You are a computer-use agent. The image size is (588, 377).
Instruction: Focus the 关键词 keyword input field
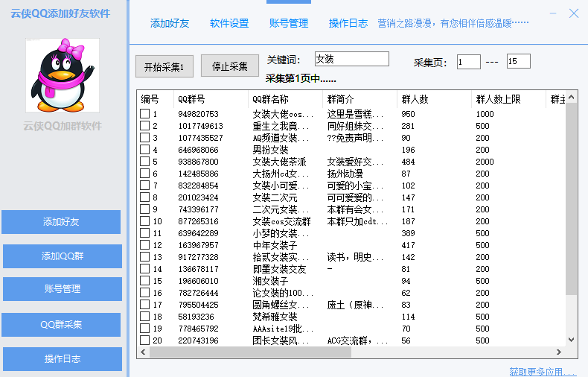tap(351, 59)
